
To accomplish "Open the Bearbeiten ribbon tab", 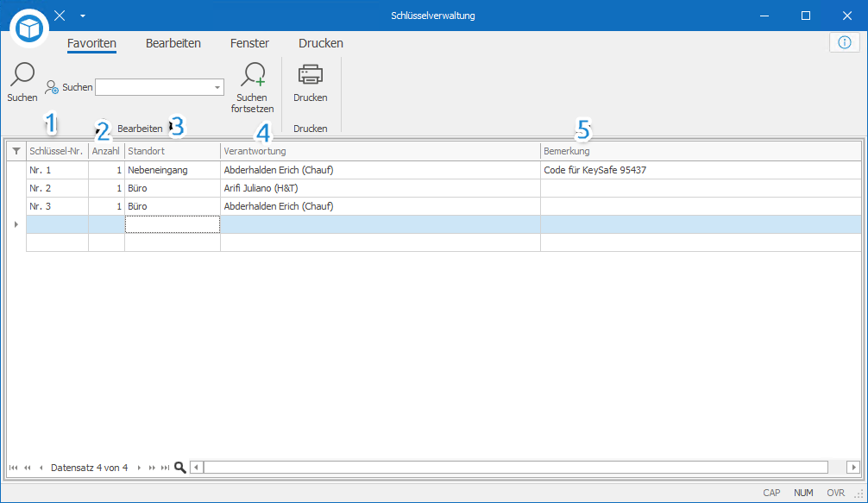I will pyautogui.click(x=173, y=43).
